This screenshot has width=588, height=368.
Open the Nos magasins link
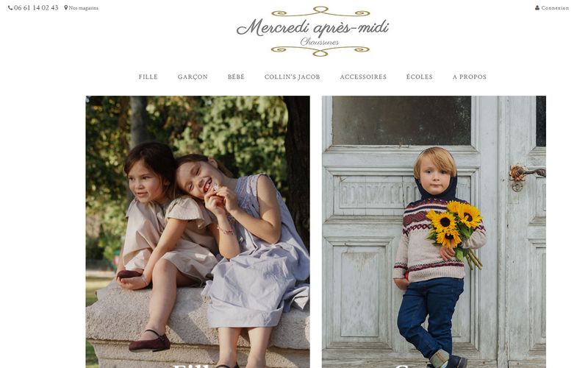point(83,8)
